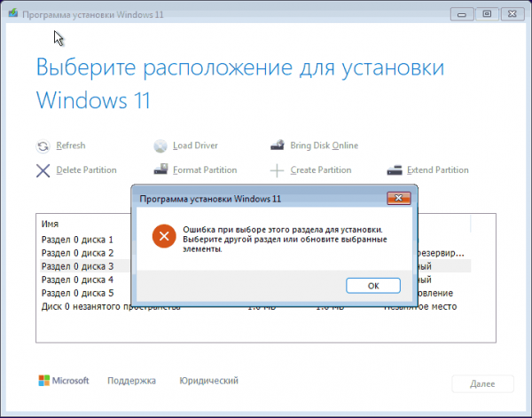Image resolution: width=532 pixels, height=418 pixels.
Task: Click the Load Driver disc icon
Action: (x=160, y=146)
